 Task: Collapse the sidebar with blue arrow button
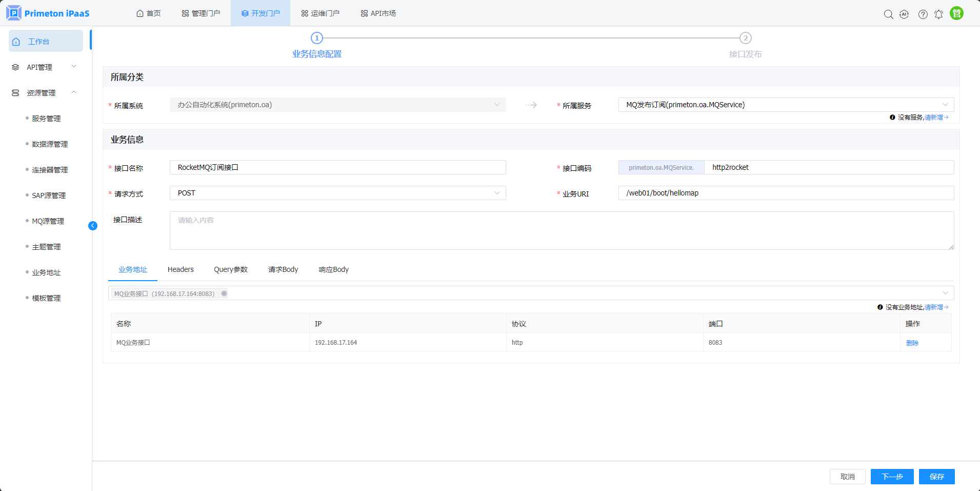[93, 226]
